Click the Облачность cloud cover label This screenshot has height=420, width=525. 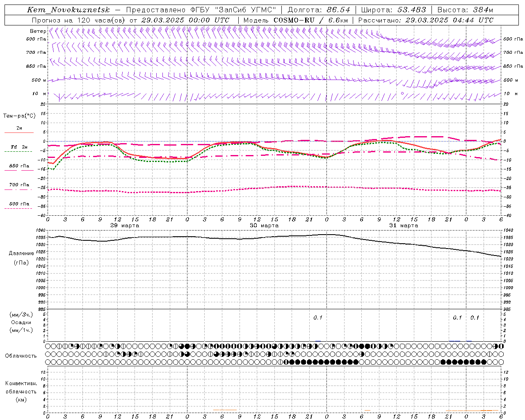coord(21,356)
